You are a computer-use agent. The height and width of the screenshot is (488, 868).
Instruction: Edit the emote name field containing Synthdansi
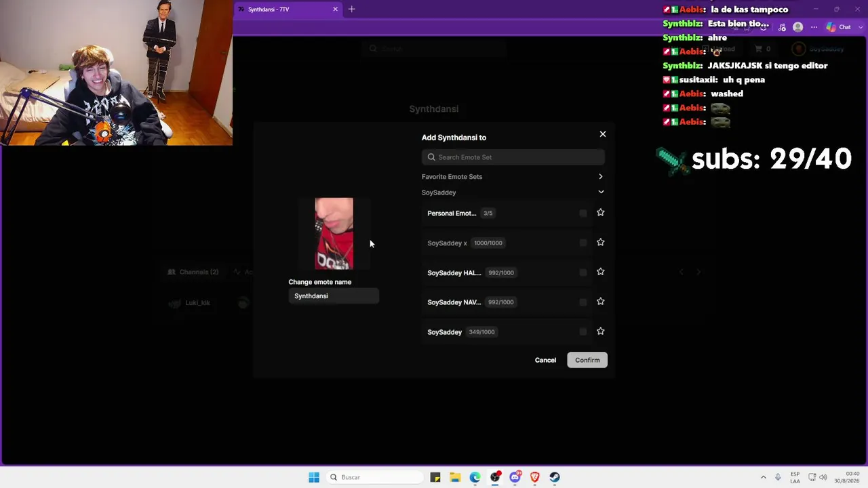pyautogui.click(x=334, y=296)
